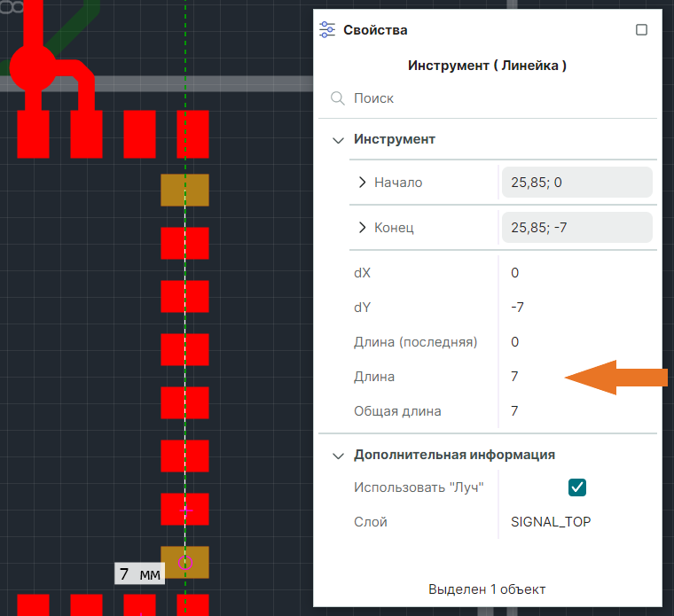674x616 pixels.
Task: Expand the Начало coordinates row
Action: (x=362, y=183)
